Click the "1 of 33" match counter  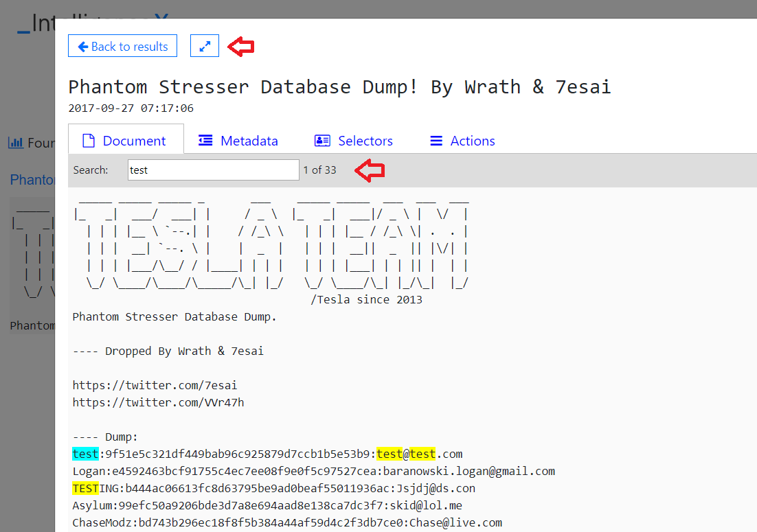(x=319, y=170)
